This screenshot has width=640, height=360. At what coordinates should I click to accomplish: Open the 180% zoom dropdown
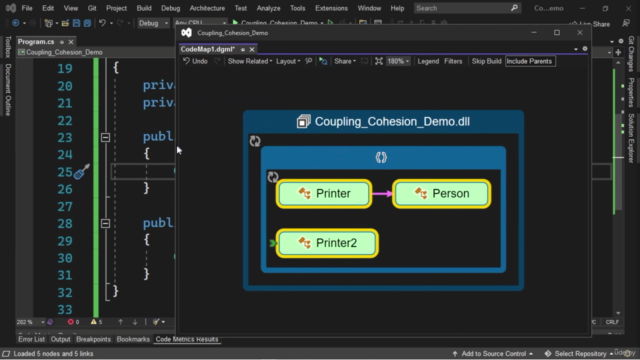click(x=398, y=61)
